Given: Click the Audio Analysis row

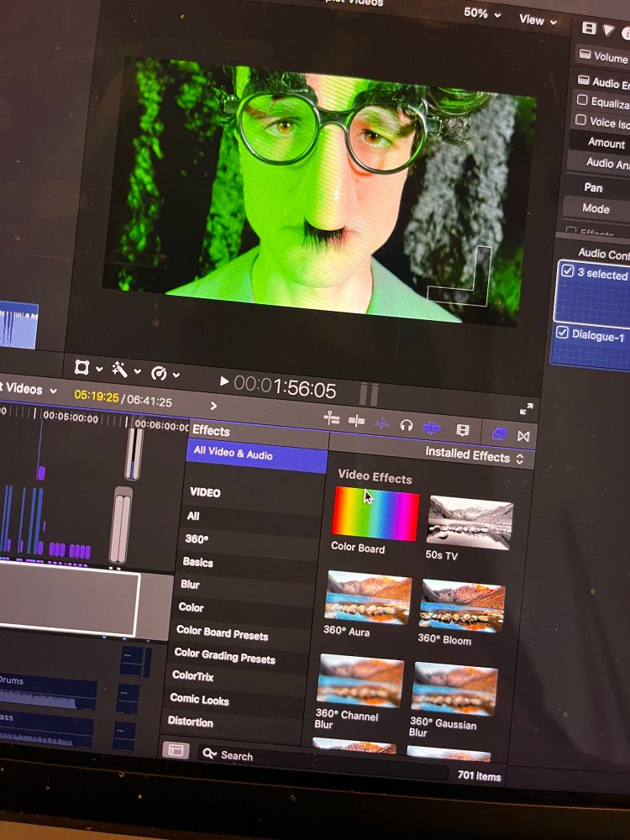Looking at the screenshot, I should 598,163.
